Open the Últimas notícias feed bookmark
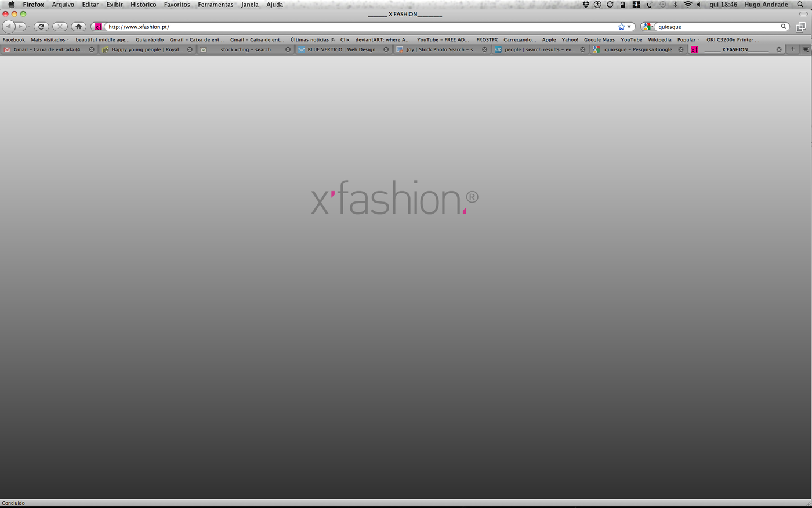Image resolution: width=812 pixels, height=508 pixels. click(x=312, y=40)
